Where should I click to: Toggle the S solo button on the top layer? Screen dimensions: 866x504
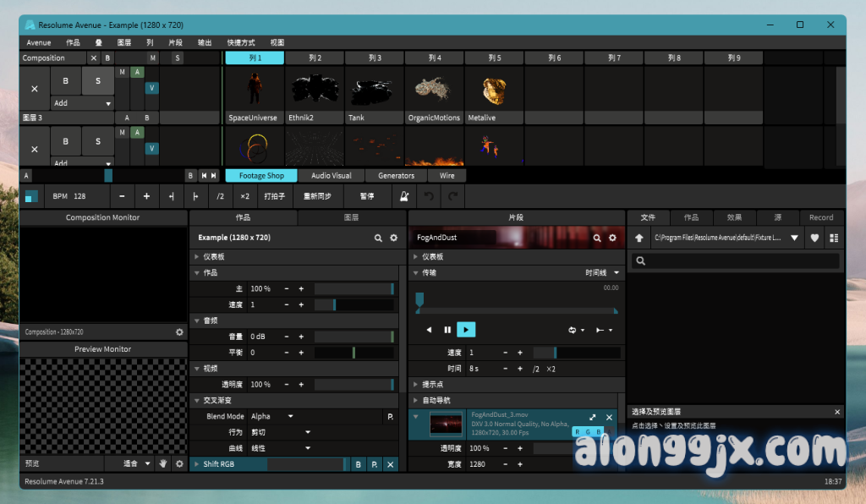[x=98, y=81]
